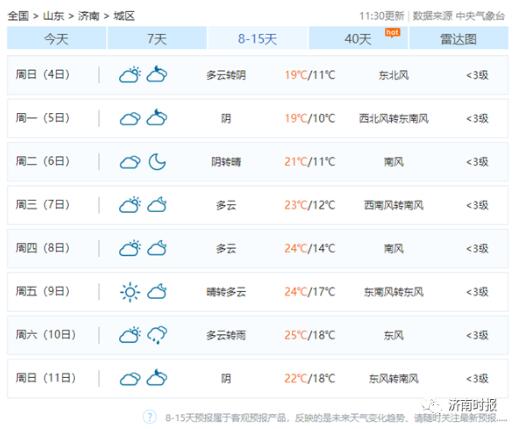Select the 周三（7日）date label
Image resolution: width=515 pixels, height=429 pixels.
click(x=43, y=205)
